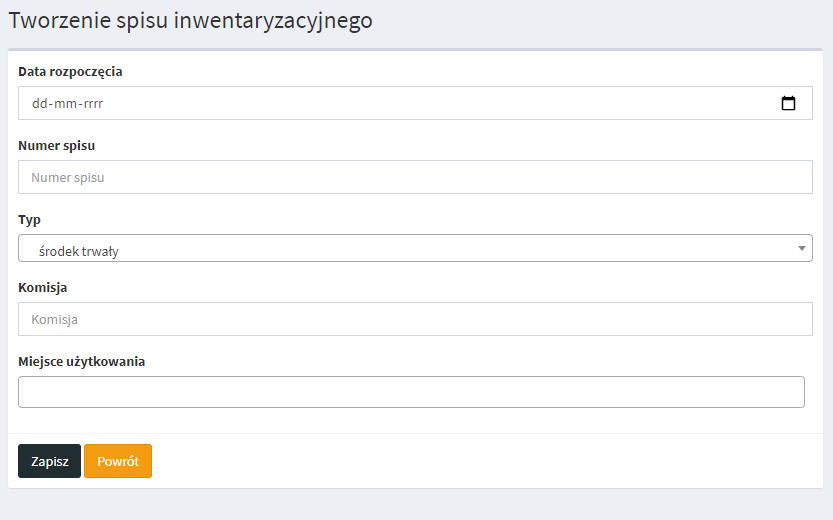
Task: Focus the Numer spisu text field
Action: point(415,177)
